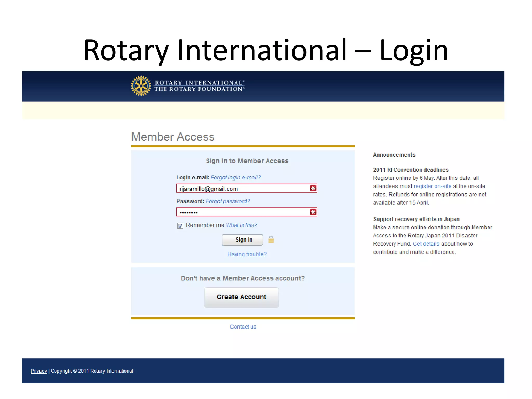532x399 pixels.
Task: Open the Privacy link in footer
Action: 39,371
